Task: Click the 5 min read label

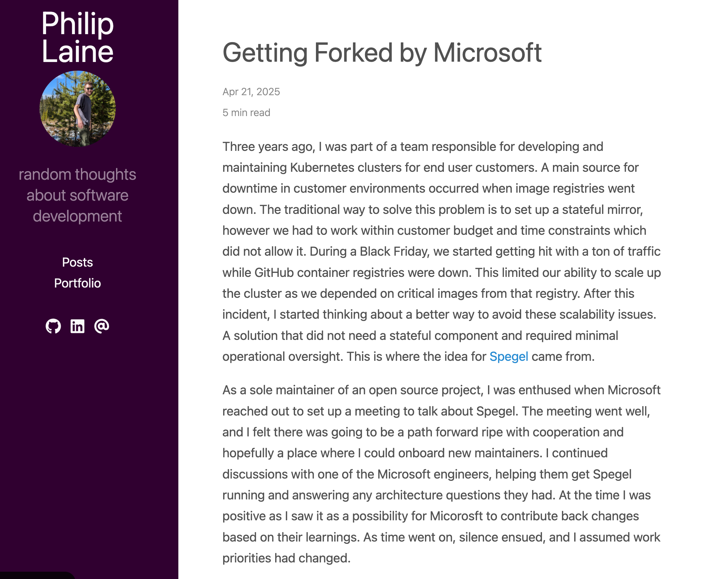Action: pyautogui.click(x=246, y=112)
